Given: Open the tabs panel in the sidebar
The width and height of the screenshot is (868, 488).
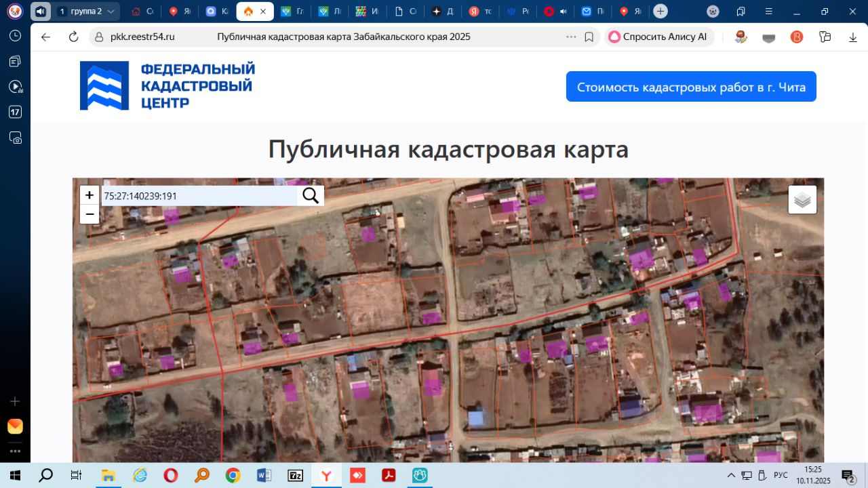Looking at the screenshot, I should [15, 62].
